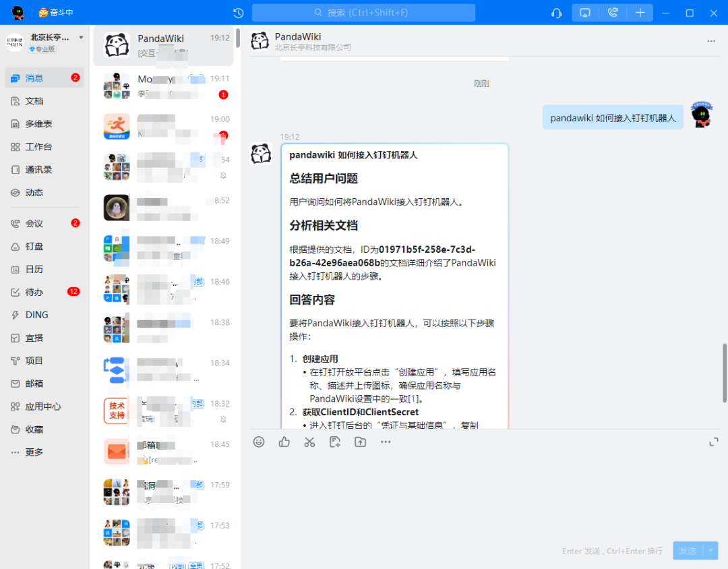This screenshot has height=569, width=728.
Task: Open the conversation timed 17:53
Action: pyautogui.click(x=163, y=533)
